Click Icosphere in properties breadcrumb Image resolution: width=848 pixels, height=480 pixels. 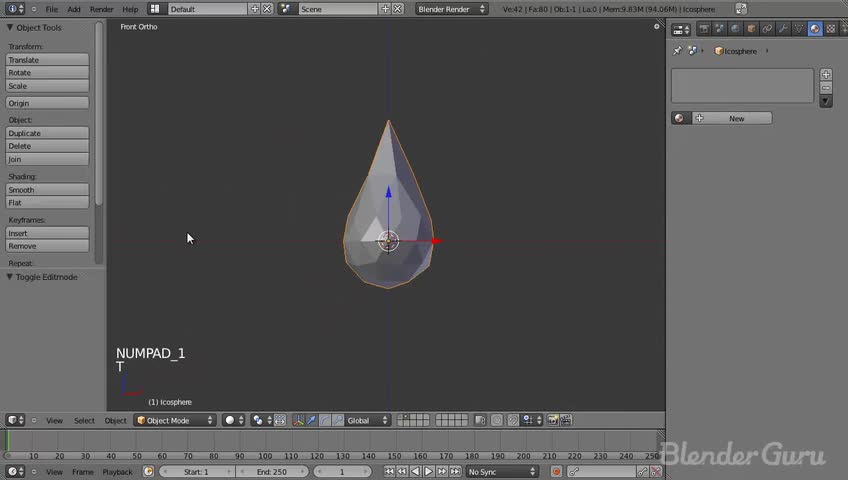(736, 51)
